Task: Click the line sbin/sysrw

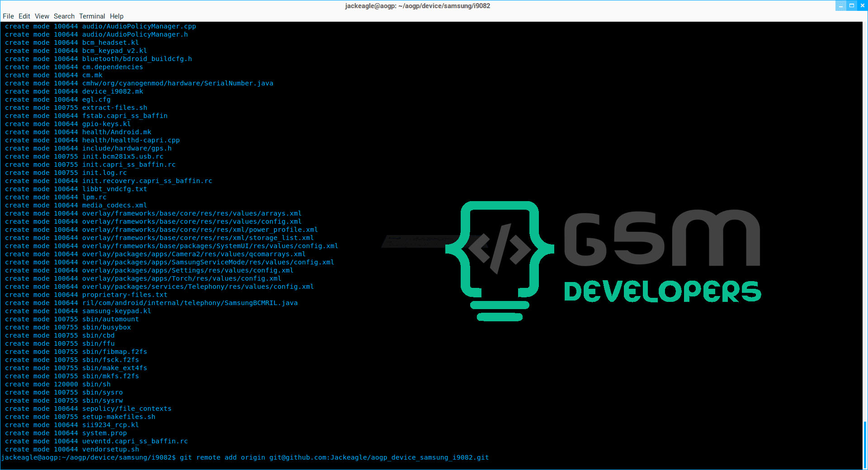Action: (64, 401)
